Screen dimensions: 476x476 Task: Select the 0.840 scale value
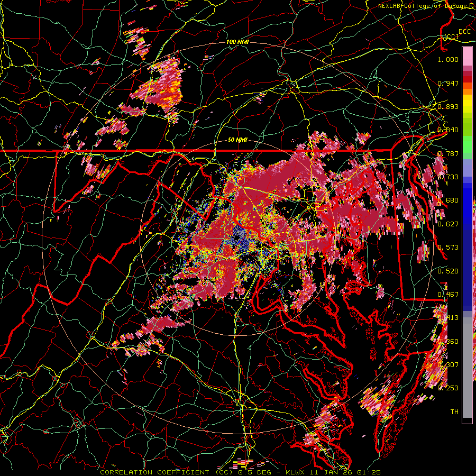pyautogui.click(x=448, y=130)
